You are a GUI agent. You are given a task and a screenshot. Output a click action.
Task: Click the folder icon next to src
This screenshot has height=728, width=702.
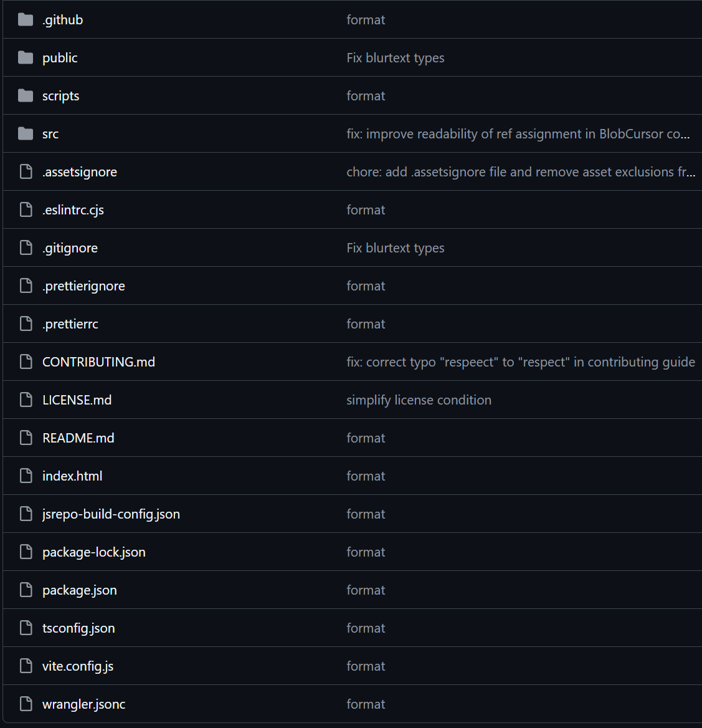[x=26, y=134]
